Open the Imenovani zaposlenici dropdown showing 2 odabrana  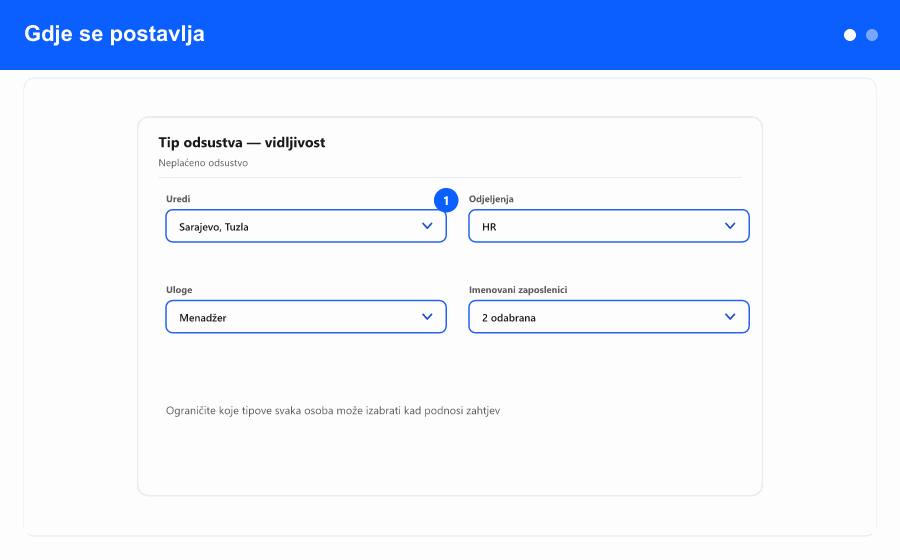[609, 317]
